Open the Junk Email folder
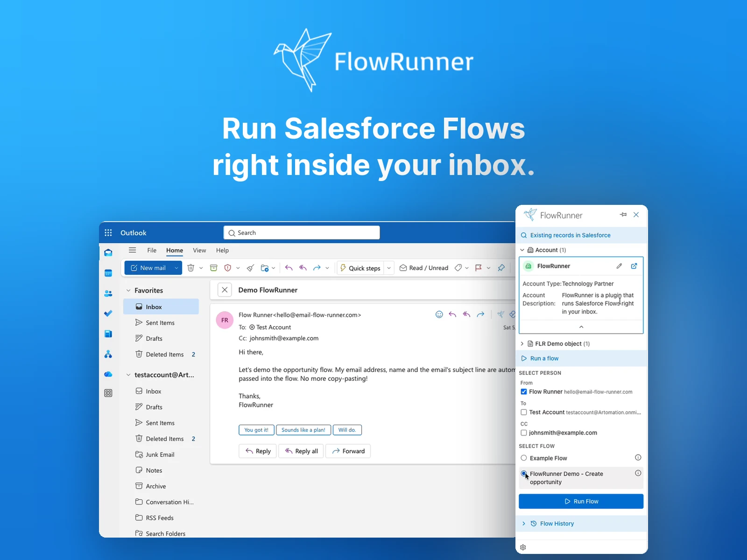747x560 pixels. pyautogui.click(x=161, y=455)
